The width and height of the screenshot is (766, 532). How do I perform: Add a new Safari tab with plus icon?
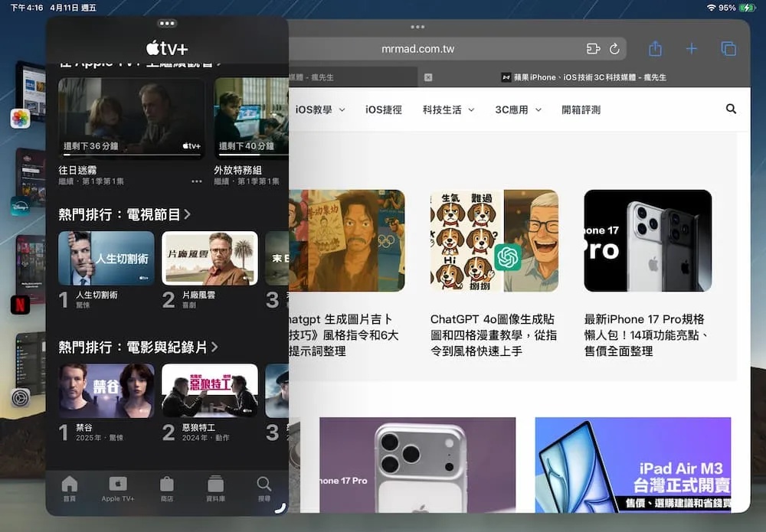tap(691, 49)
